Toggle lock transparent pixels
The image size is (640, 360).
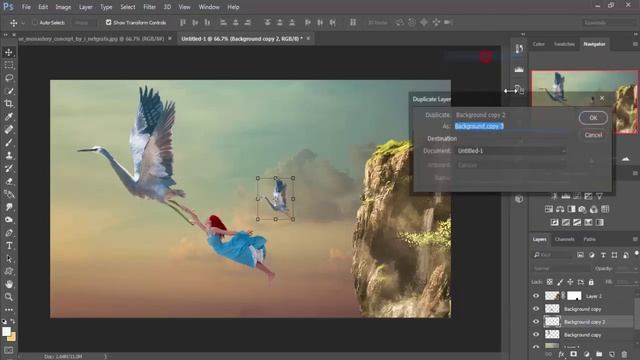coord(550,282)
